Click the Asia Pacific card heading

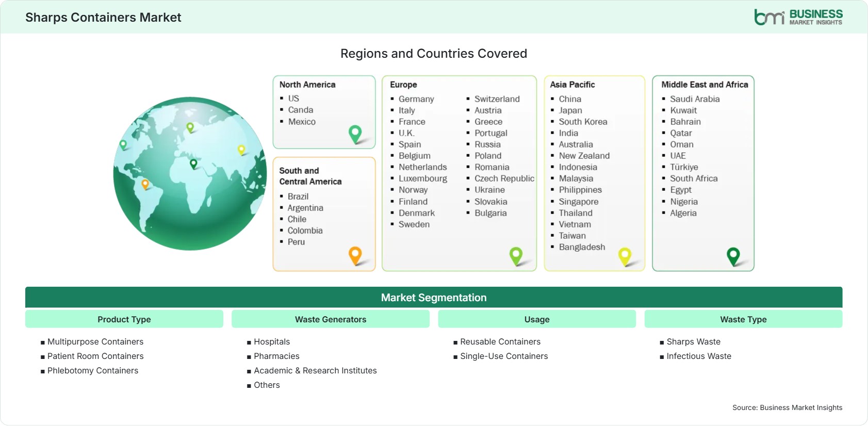(x=572, y=85)
